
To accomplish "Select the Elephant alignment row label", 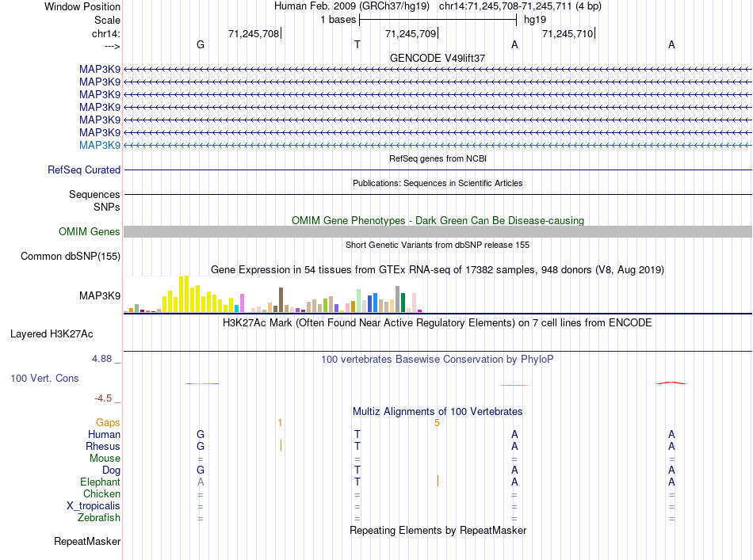I will coord(101,482).
